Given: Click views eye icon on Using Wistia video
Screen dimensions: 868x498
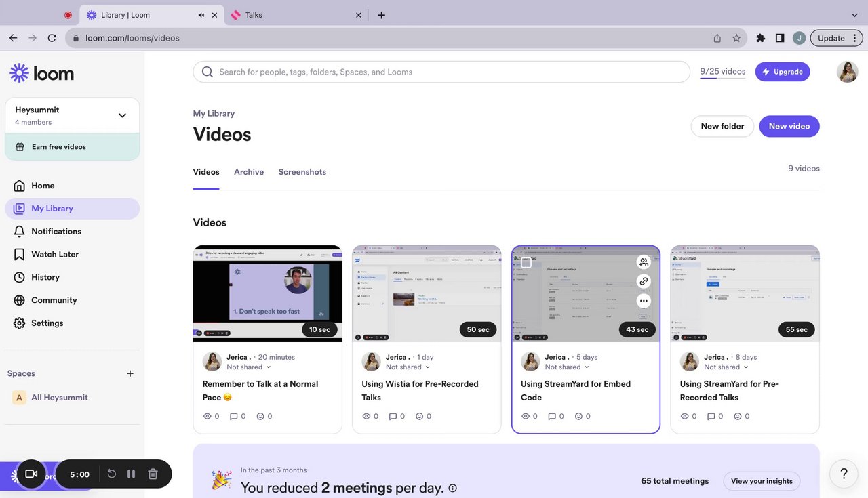Looking at the screenshot, I should point(366,417).
